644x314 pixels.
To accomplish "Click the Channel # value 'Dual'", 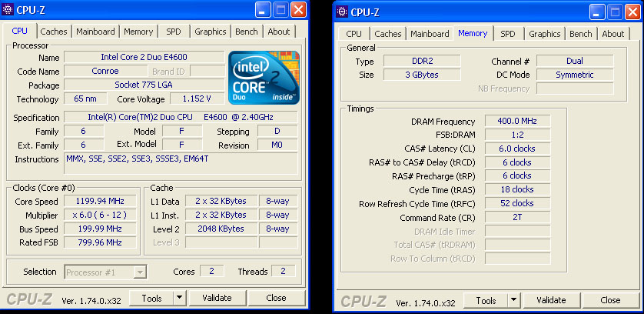I will [x=575, y=61].
